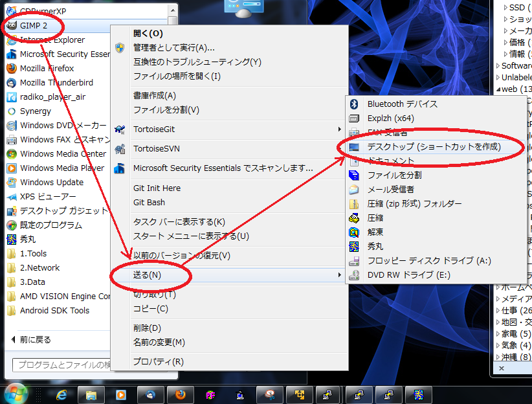Image resolution: width=532 pixels, height=404 pixels.
Task: Click the Synergy icon in the program list
Action: (x=12, y=111)
